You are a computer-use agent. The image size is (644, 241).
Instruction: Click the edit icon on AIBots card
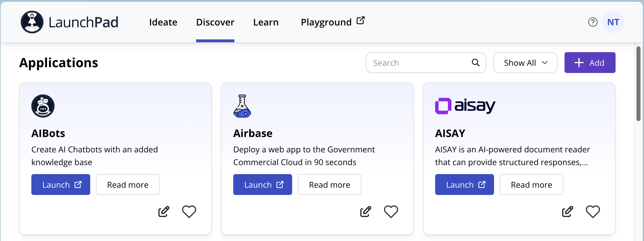coord(164,211)
